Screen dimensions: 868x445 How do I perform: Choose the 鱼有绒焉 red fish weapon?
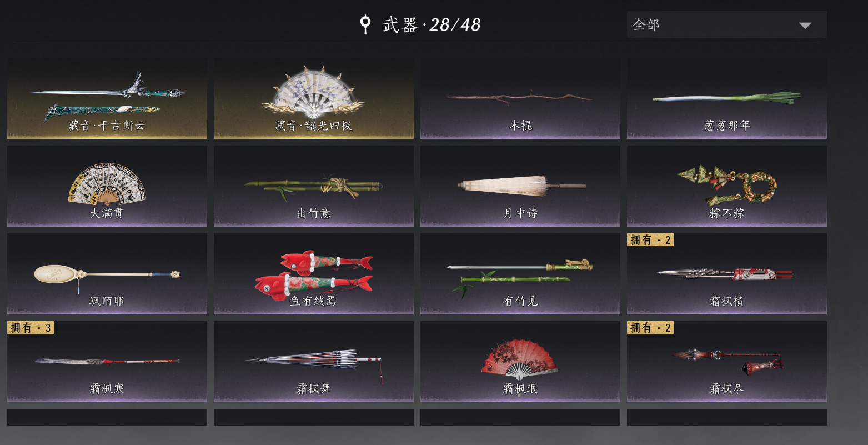point(314,274)
